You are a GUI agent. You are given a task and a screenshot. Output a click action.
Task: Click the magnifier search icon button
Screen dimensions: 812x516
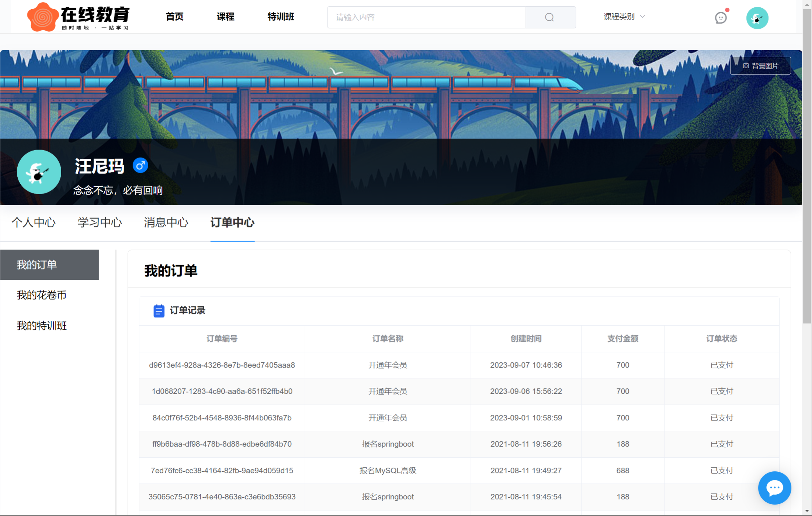click(550, 17)
